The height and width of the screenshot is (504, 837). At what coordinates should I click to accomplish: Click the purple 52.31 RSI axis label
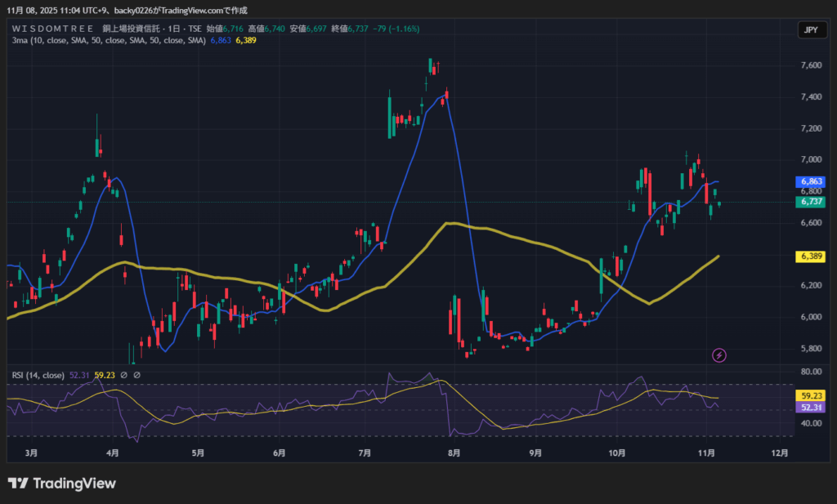811,407
